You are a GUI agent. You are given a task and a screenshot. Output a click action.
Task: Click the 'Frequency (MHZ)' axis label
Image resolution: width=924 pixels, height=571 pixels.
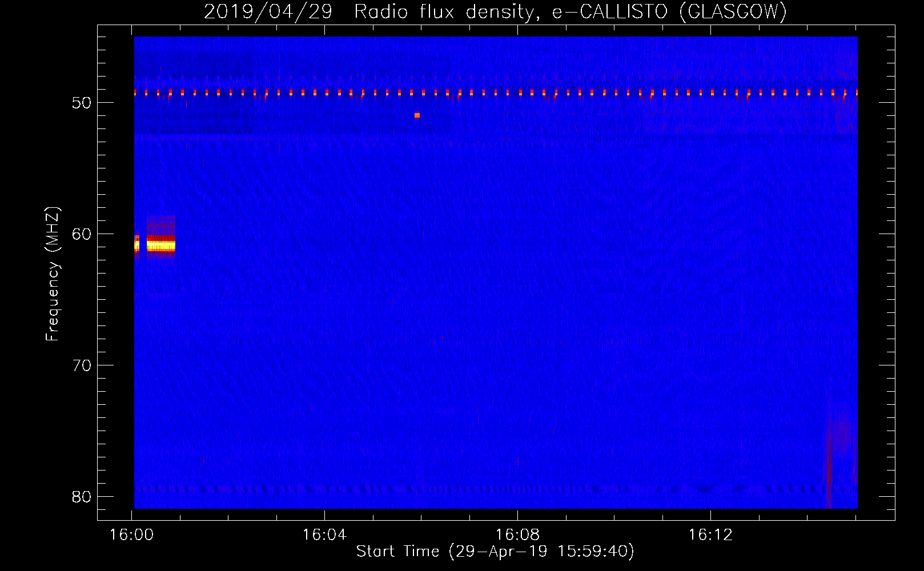tap(52, 274)
